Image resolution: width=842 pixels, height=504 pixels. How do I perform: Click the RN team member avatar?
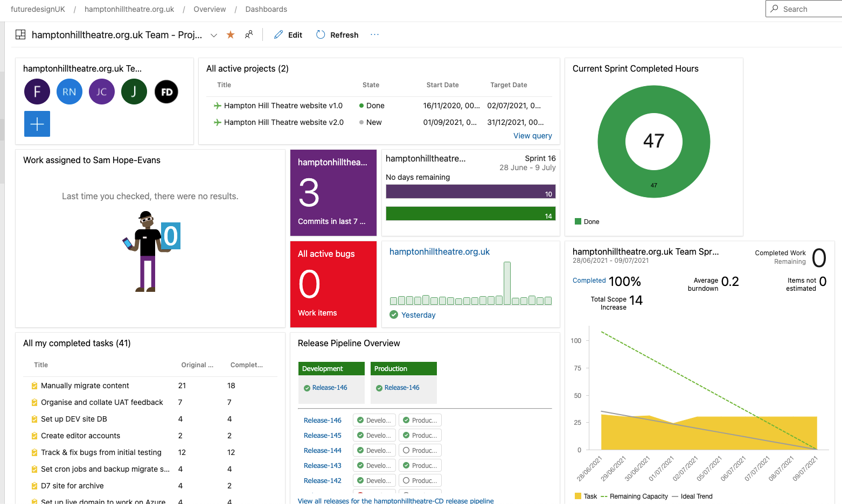69,92
